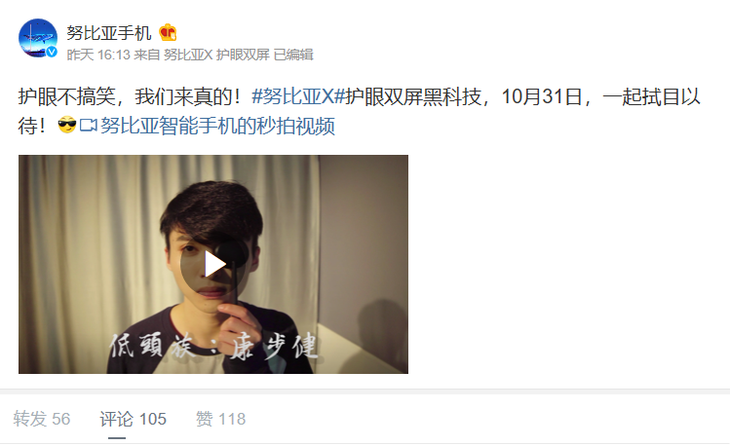Click the gold crown membership icon

pos(168,33)
